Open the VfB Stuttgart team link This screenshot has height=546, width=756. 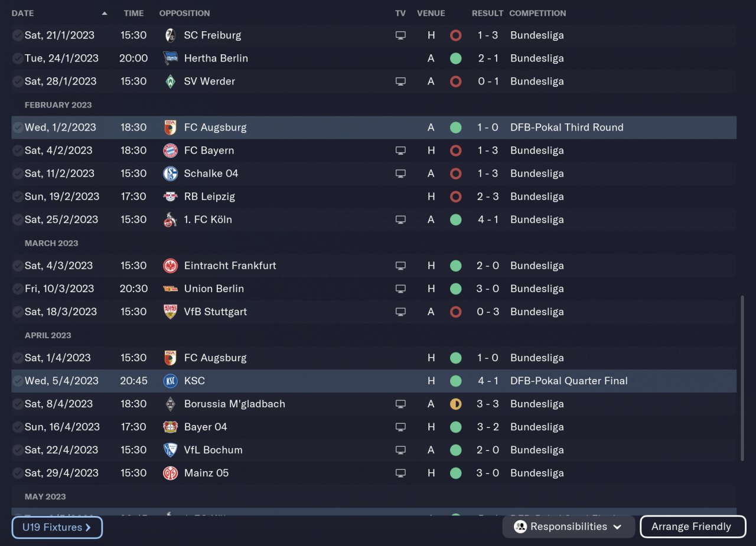(x=215, y=312)
